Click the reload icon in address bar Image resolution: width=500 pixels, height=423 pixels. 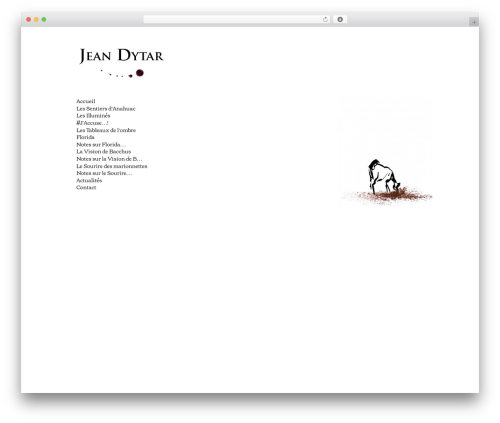point(325,20)
